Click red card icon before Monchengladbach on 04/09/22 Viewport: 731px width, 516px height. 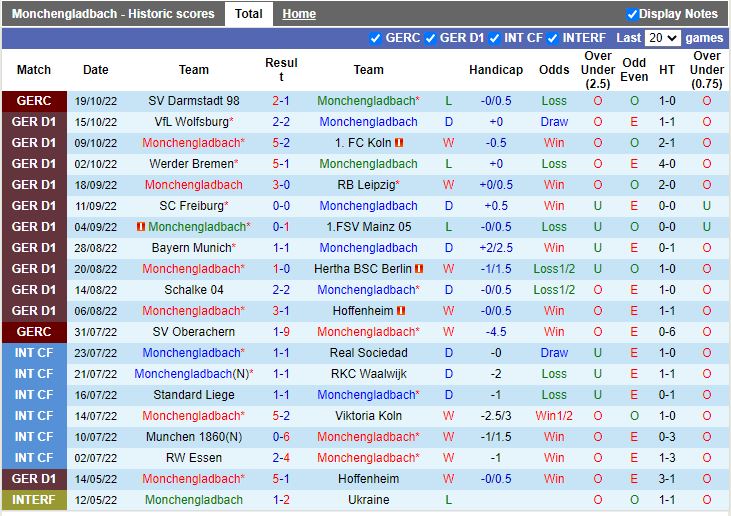[141, 227]
